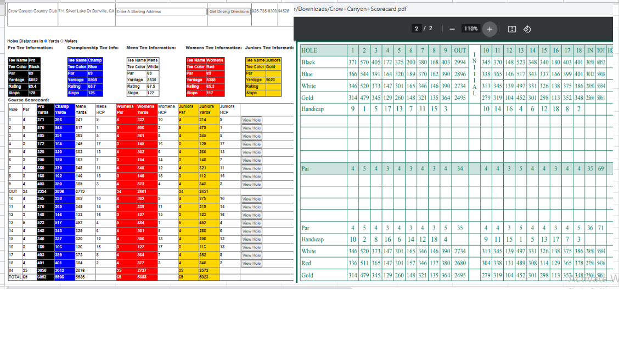Click the Juniors Yardage 5023 cell
The height and width of the screenshot is (364, 619).
[x=273, y=80]
